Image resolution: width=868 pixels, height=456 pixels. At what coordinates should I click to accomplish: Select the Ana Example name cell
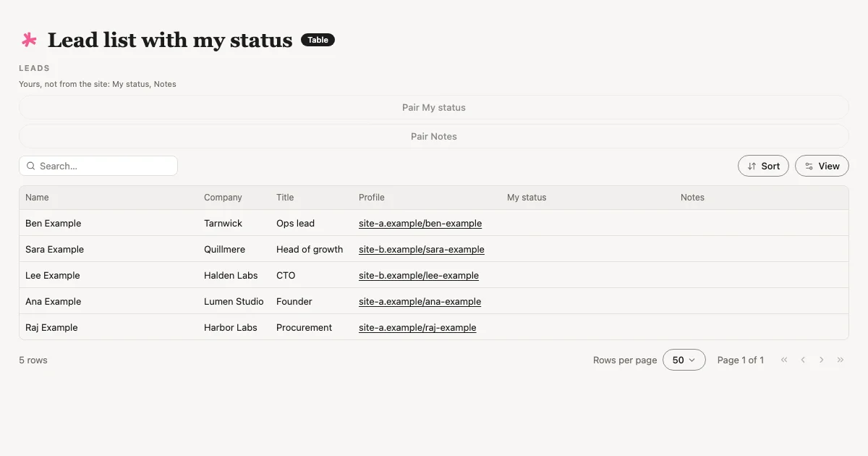tap(54, 301)
